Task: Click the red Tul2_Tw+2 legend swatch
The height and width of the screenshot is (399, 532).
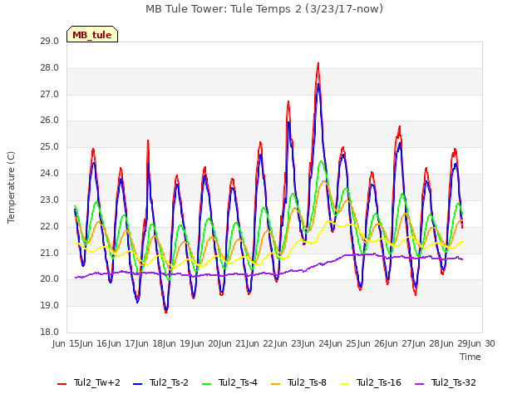Action: (62, 383)
